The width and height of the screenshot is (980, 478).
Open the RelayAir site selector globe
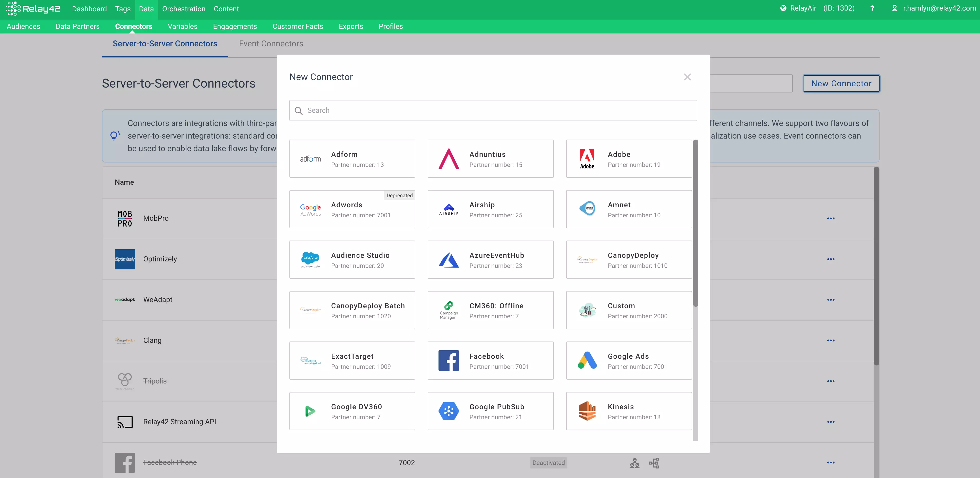point(783,8)
